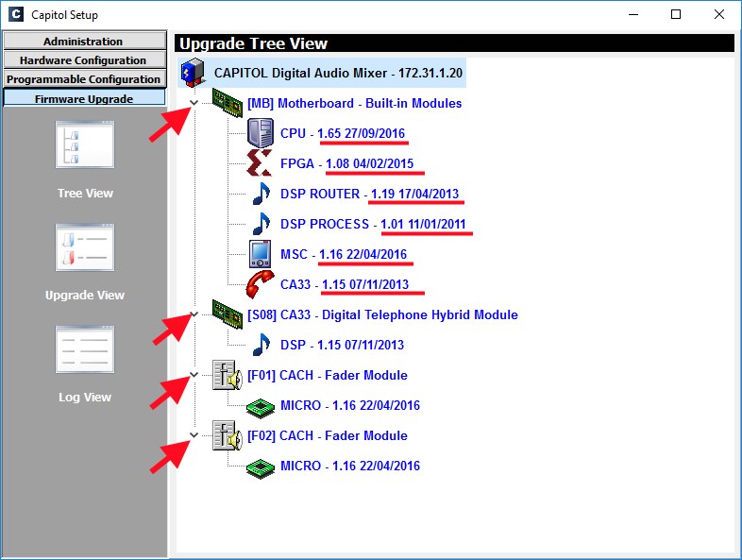Click the S08 hybrid module board icon
The height and width of the screenshot is (560, 742).
228,314
